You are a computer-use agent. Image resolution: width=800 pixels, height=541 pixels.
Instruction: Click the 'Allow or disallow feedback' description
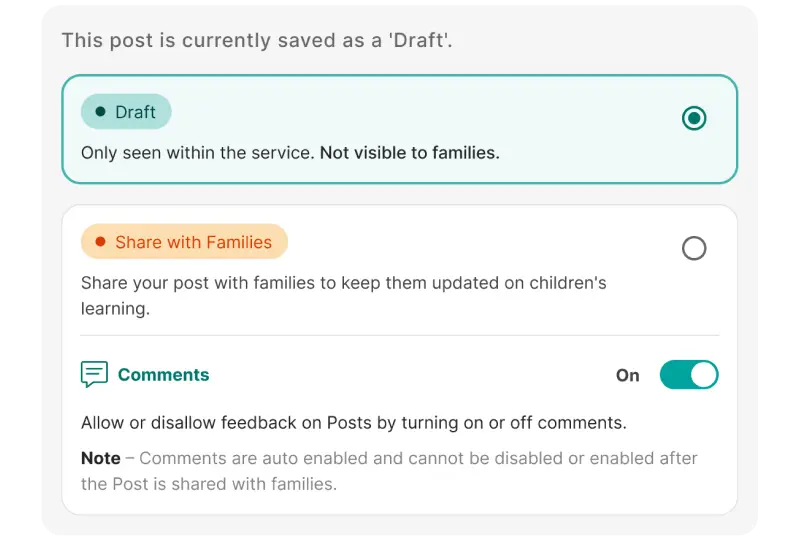coord(354,423)
